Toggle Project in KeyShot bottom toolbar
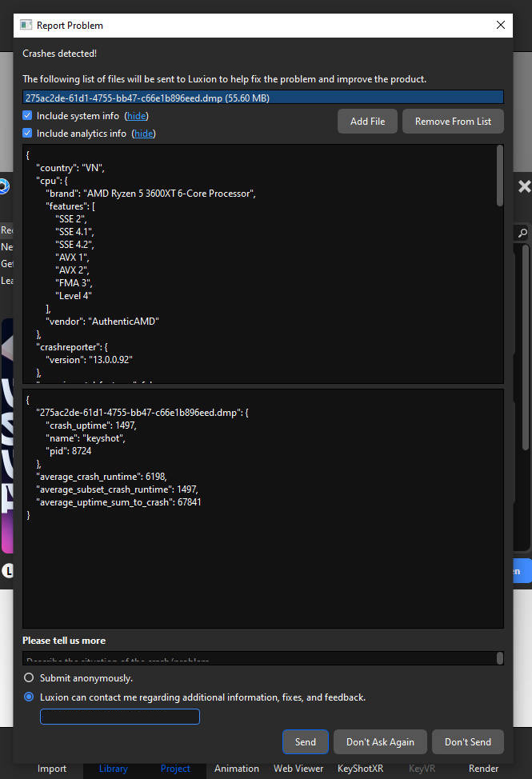532x779 pixels. 175,768
